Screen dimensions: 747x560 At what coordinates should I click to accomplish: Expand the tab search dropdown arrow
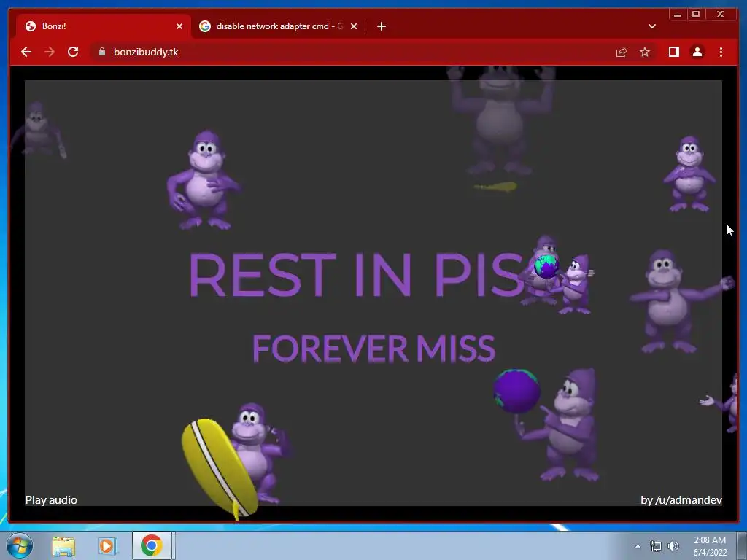[651, 26]
